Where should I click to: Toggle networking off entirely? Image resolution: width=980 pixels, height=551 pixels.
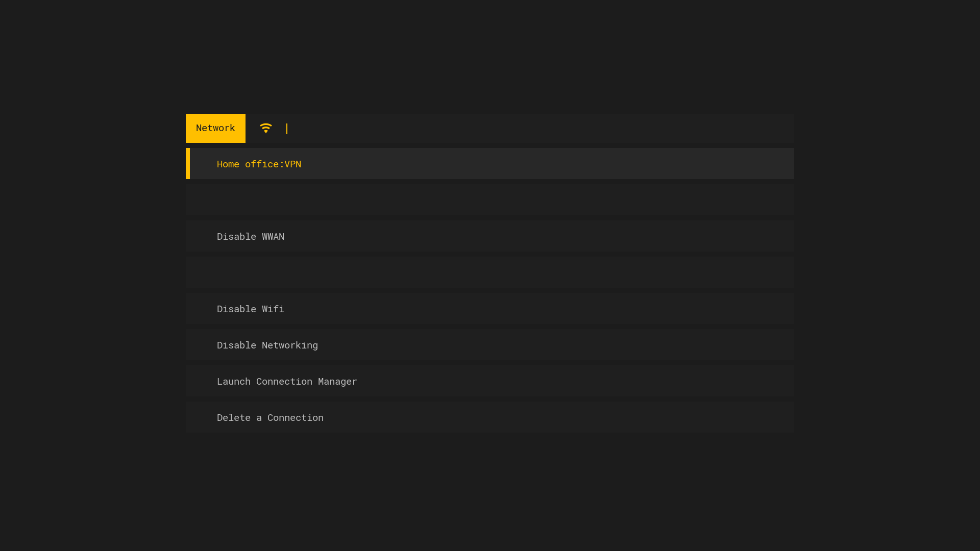pos(267,345)
